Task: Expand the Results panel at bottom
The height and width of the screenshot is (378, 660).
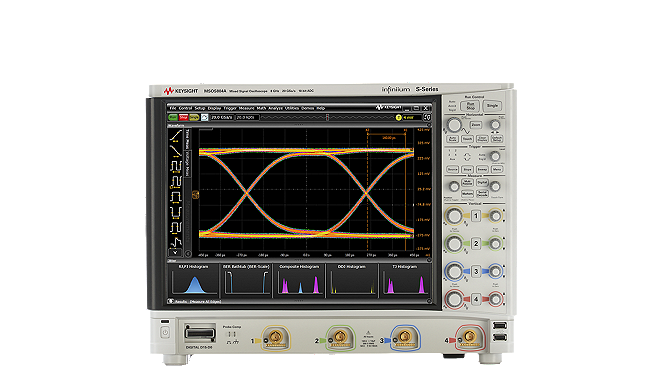Action: (171, 301)
